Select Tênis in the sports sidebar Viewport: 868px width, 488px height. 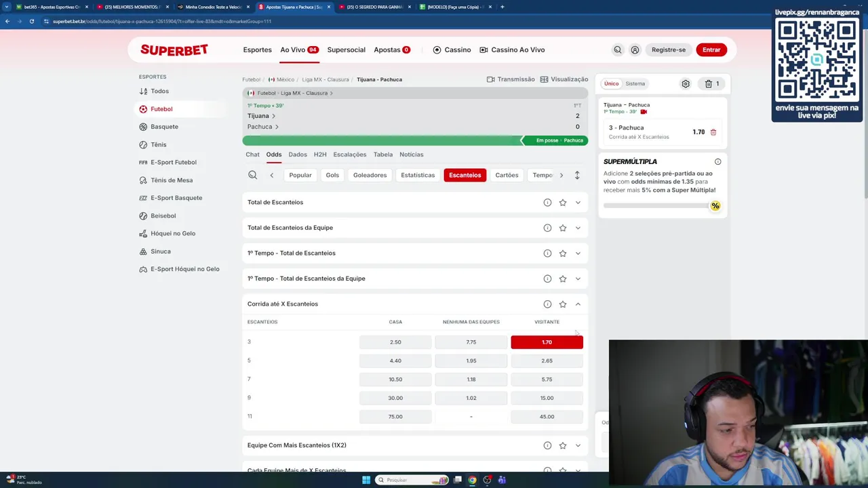[158, 144]
